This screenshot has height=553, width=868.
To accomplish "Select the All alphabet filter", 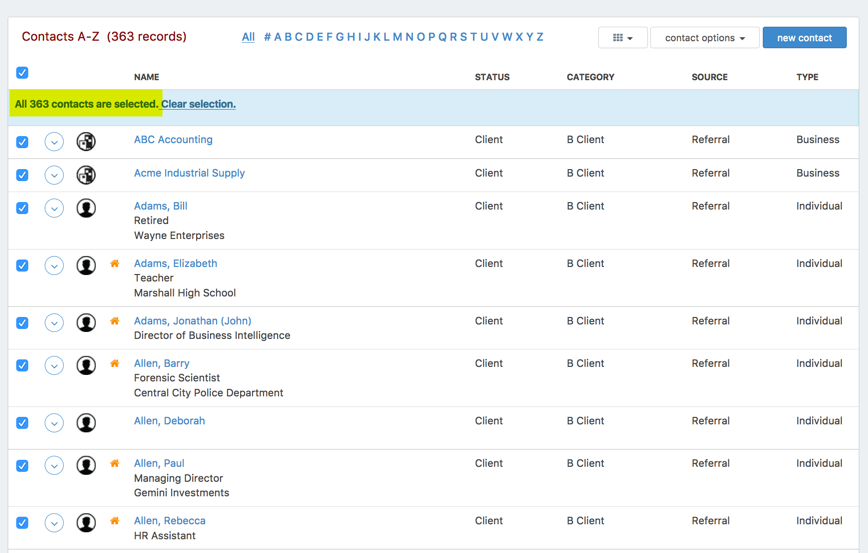I will (x=248, y=37).
